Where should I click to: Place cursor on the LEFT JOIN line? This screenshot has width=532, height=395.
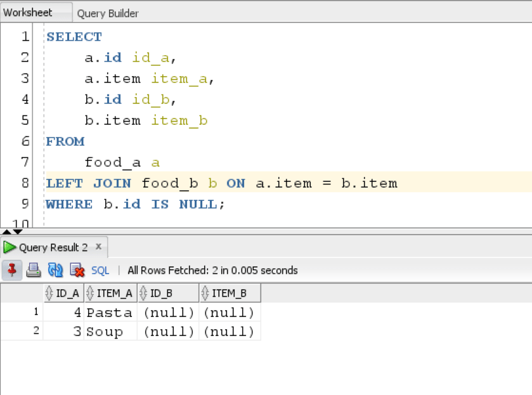pos(190,183)
